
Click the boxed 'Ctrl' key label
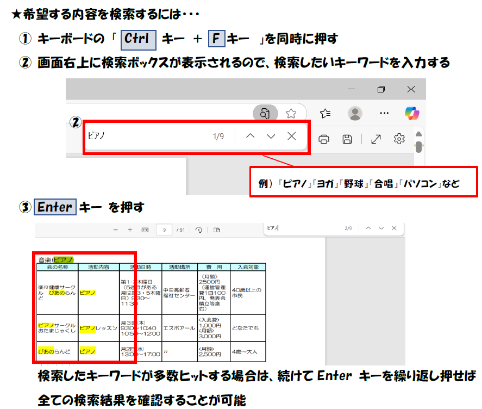[x=138, y=39]
